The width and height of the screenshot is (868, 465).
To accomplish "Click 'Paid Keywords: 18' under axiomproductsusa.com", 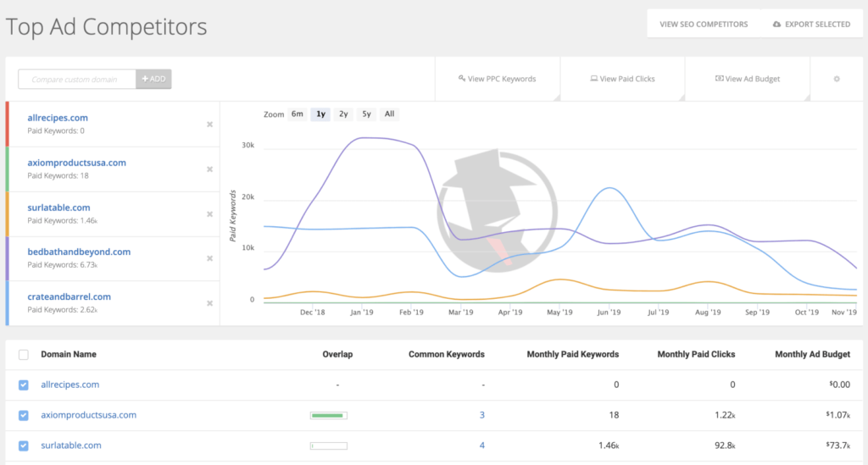I will [58, 176].
